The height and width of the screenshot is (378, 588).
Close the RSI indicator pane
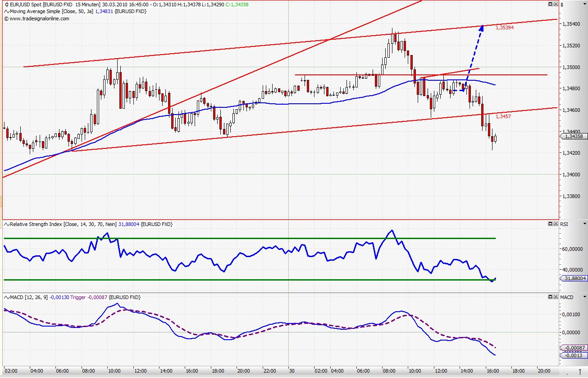click(x=555, y=224)
